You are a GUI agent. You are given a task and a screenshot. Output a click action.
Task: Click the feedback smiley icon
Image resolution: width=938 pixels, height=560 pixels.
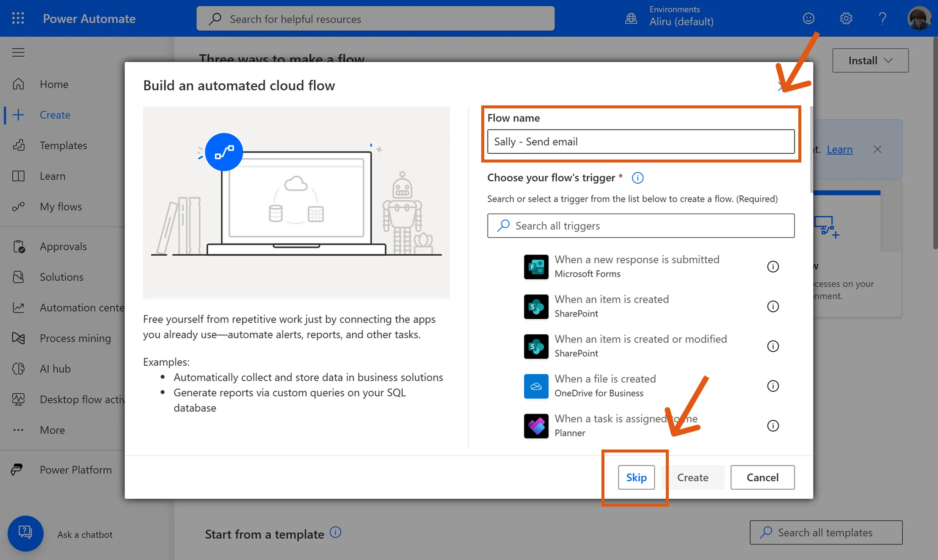coord(808,18)
